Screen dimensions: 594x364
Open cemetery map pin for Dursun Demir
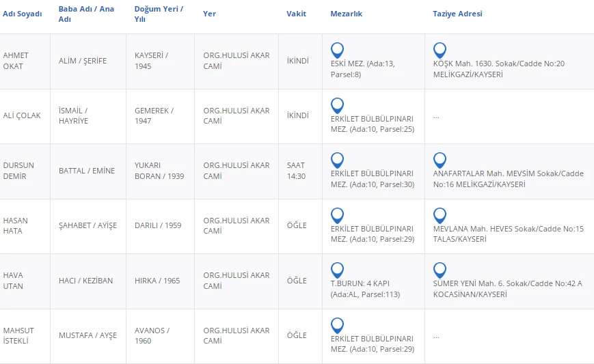tap(337, 160)
